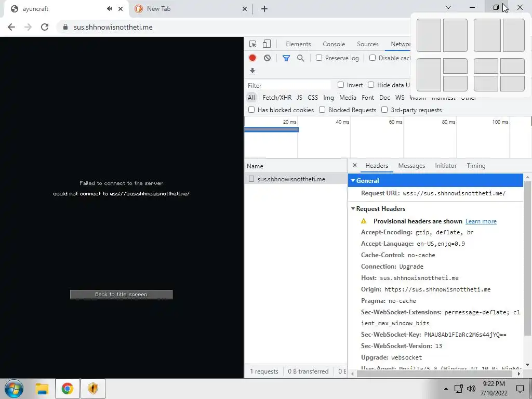532x399 pixels.
Task: Switch to the Elements panel
Action: click(298, 44)
